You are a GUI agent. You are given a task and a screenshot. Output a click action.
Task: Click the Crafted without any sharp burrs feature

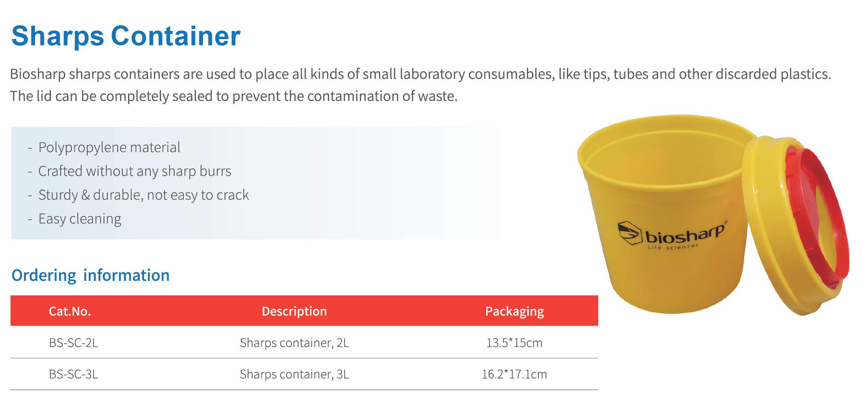pyautogui.click(x=134, y=171)
